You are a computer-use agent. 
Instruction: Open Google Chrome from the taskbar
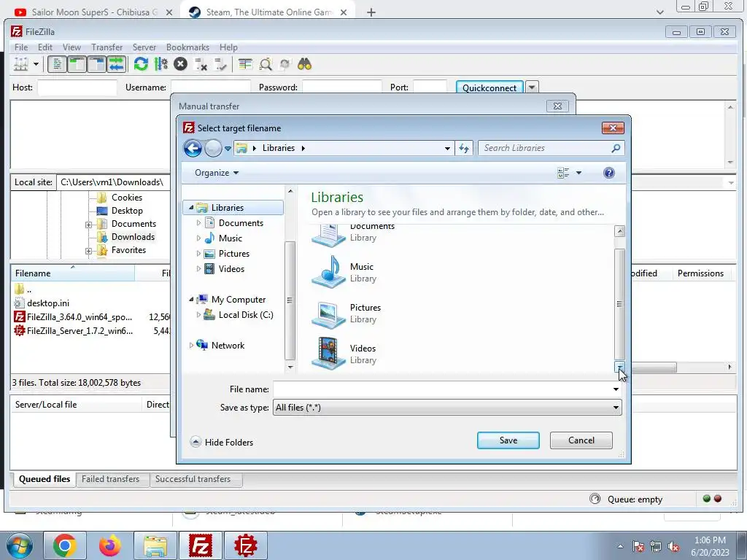click(65, 545)
